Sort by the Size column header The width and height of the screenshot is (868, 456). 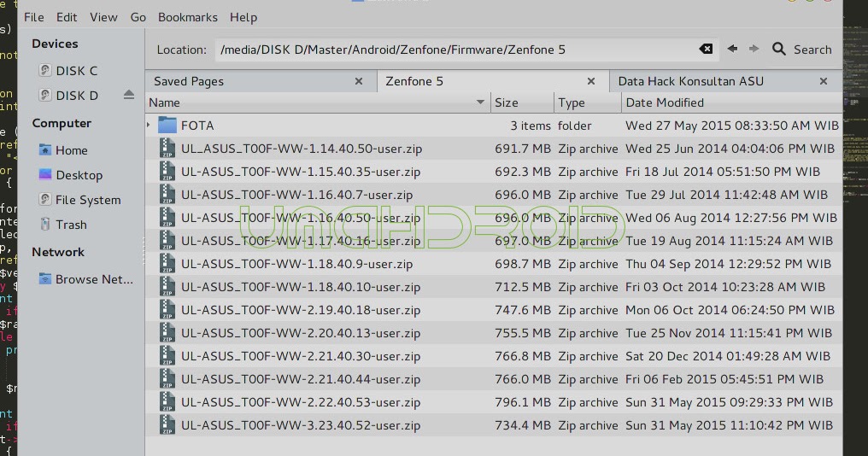coord(522,102)
